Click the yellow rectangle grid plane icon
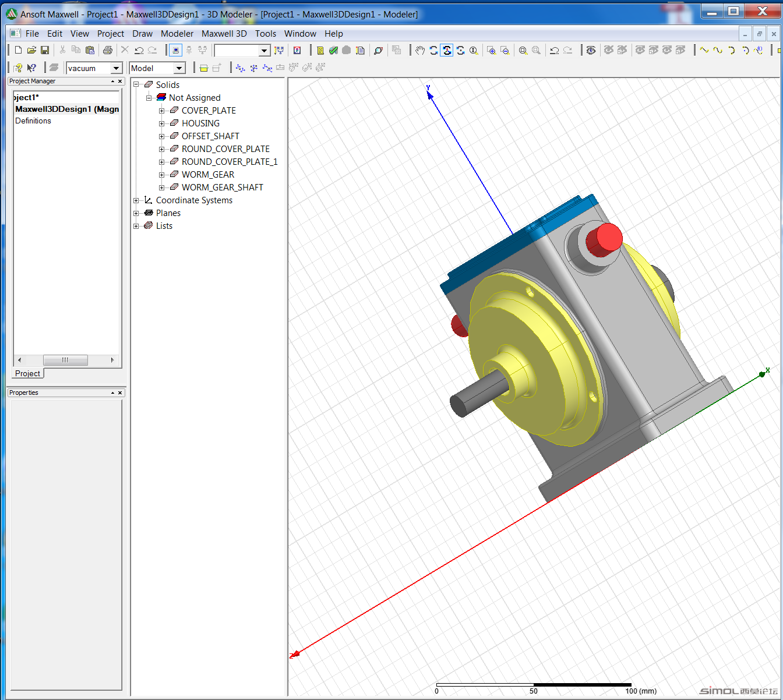Viewport: 783px width, 700px height. [x=204, y=68]
